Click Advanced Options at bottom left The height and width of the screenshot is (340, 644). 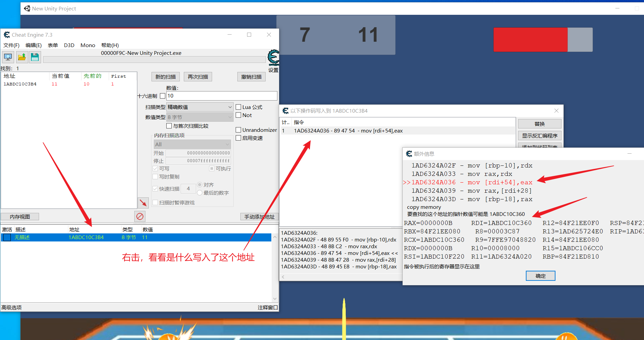click(x=11, y=307)
